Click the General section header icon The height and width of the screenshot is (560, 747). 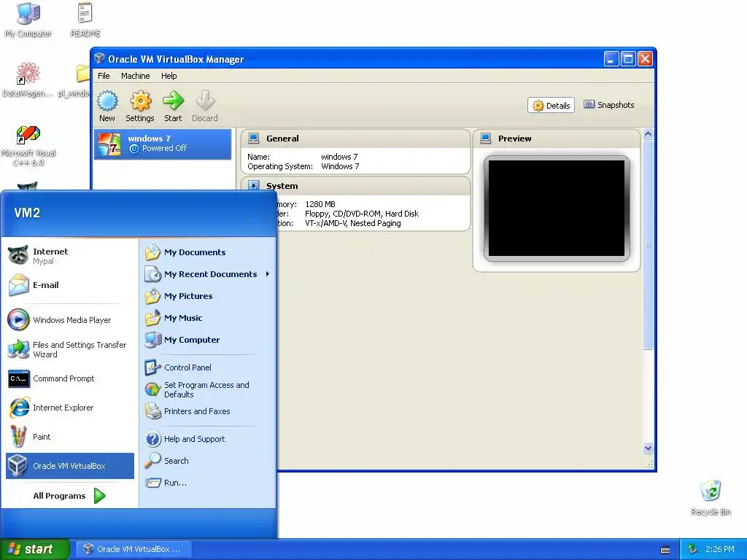253,138
